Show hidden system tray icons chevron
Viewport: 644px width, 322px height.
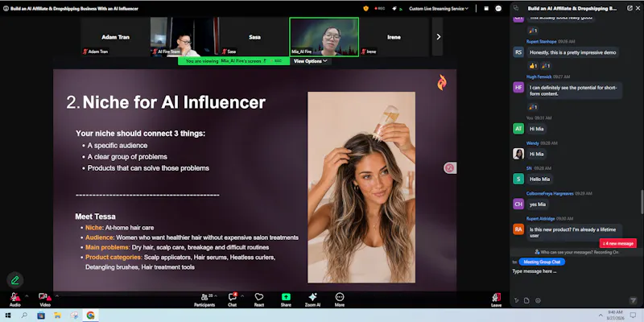click(600, 316)
